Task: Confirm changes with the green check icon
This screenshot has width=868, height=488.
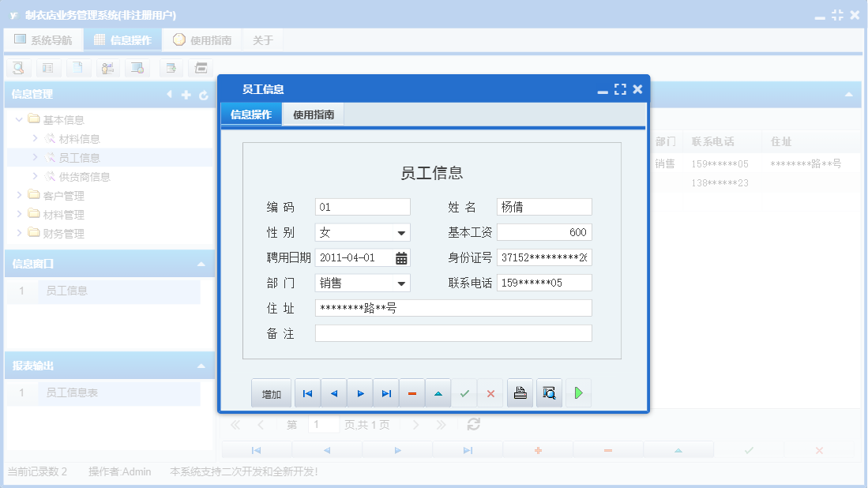Action: (464, 392)
